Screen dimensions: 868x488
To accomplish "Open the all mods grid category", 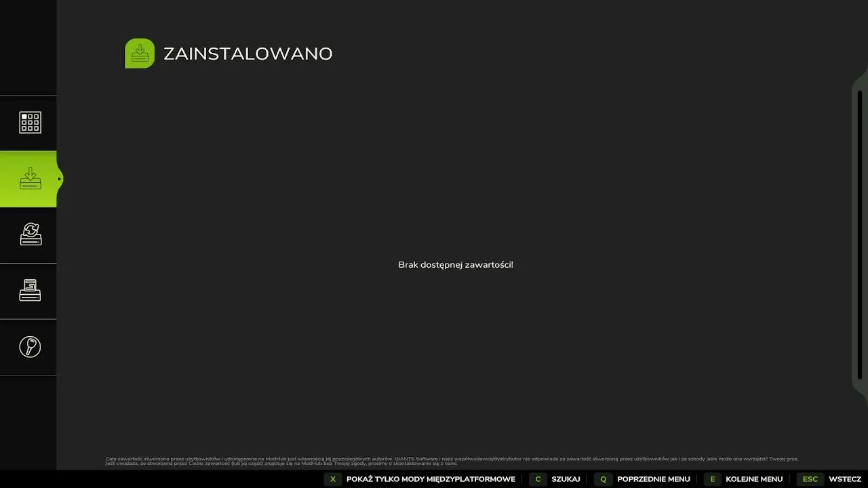I will 30,123.
